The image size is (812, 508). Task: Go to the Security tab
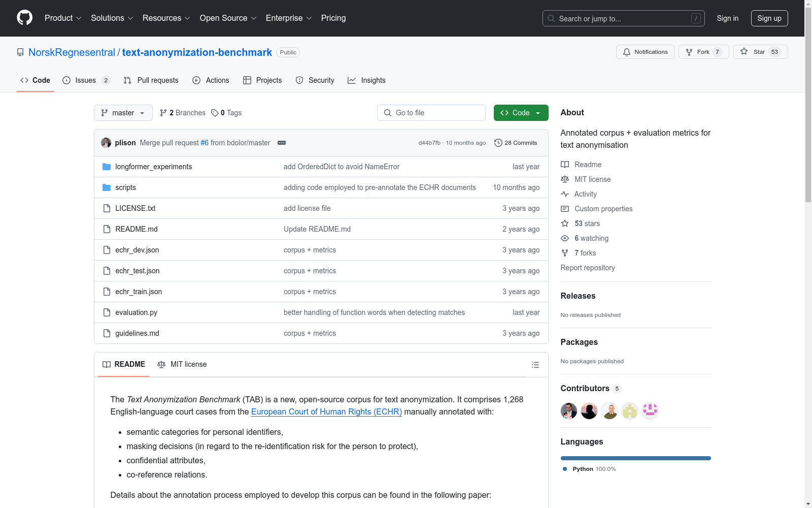[315, 80]
